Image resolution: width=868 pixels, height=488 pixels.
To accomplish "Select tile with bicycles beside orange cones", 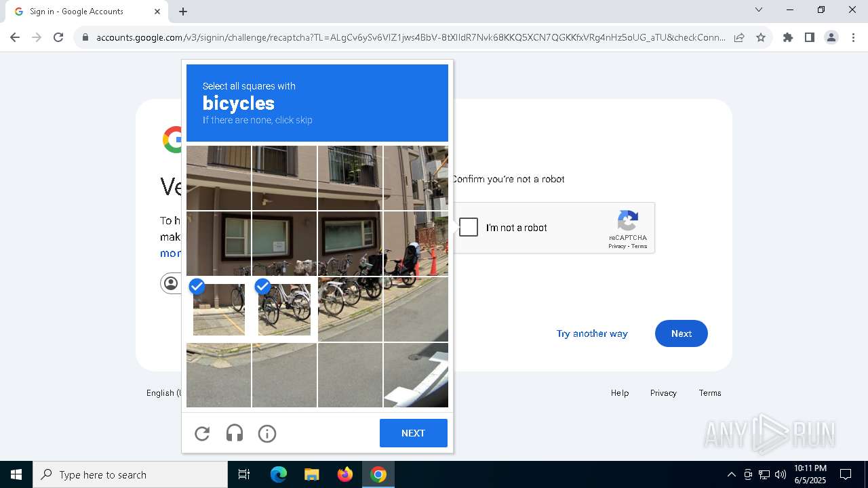I will [416, 243].
